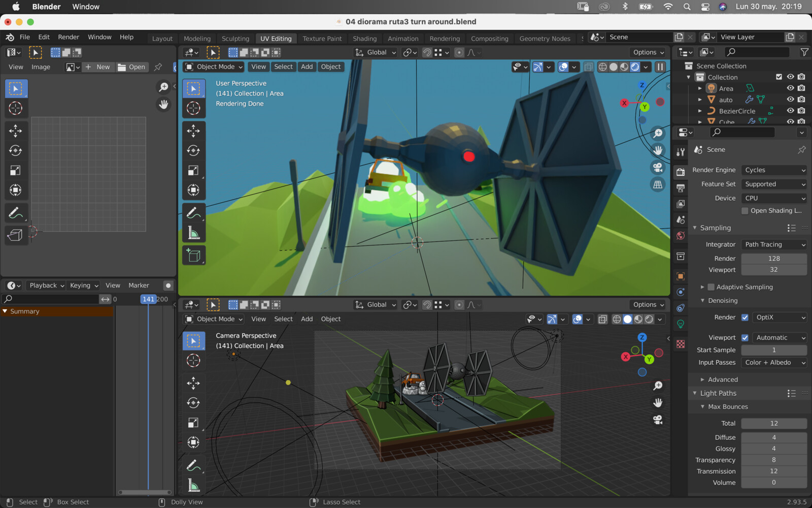
Task: Click the Open image button
Action: coord(132,67)
